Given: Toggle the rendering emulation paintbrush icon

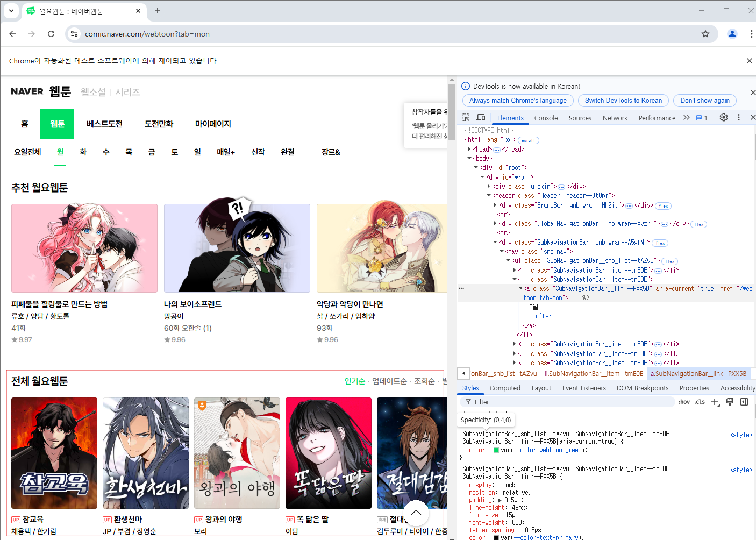Looking at the screenshot, I should point(730,402).
